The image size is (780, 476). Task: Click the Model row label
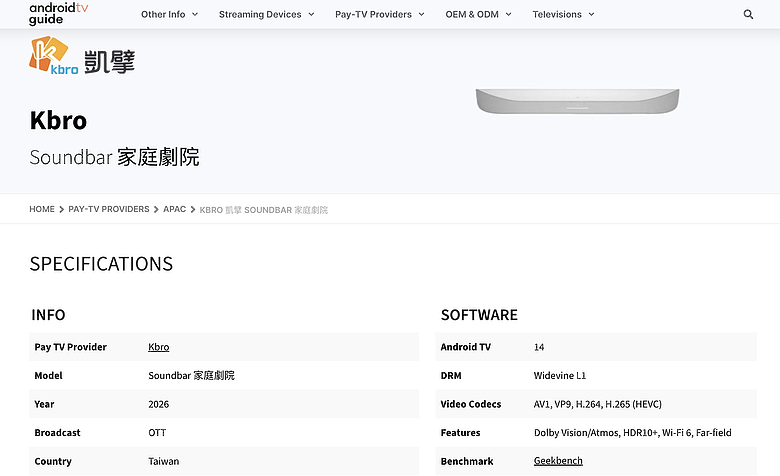[x=48, y=376]
